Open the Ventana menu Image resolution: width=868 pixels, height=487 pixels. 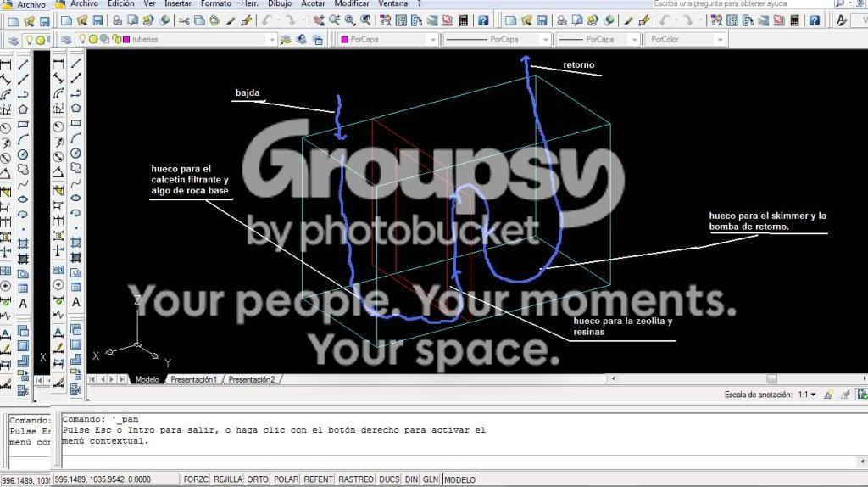393,3
